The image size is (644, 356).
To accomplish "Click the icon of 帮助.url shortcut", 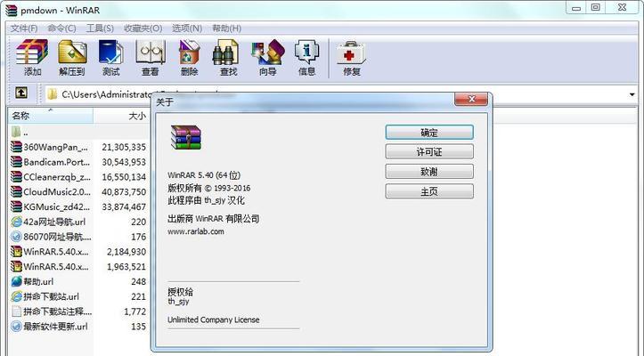I will 16,281.
